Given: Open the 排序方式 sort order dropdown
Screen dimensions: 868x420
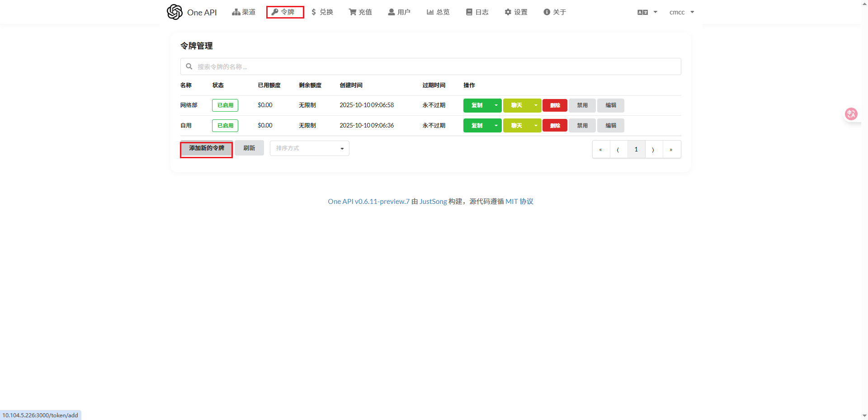Looking at the screenshot, I should tap(309, 148).
